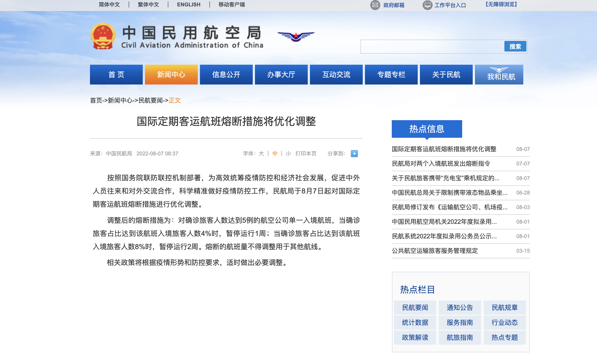Open the 新闻中心 navigation tab
Screen dimensions: 597x364
pyautogui.click(x=171, y=74)
